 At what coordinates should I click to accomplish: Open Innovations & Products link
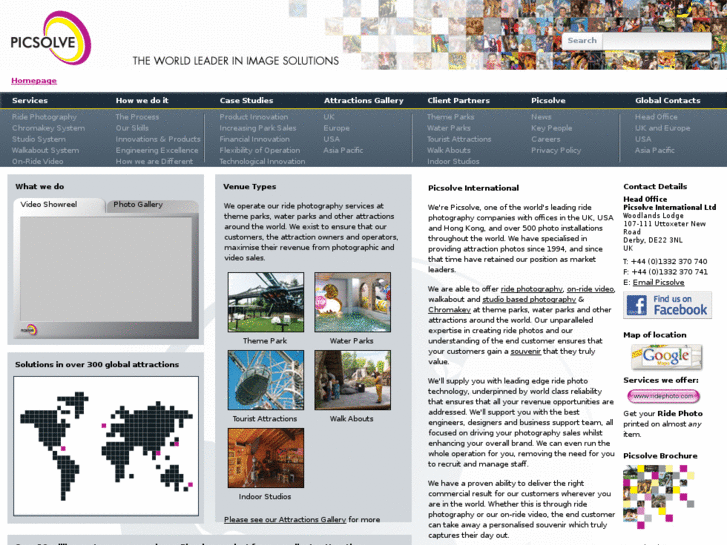pos(158,139)
